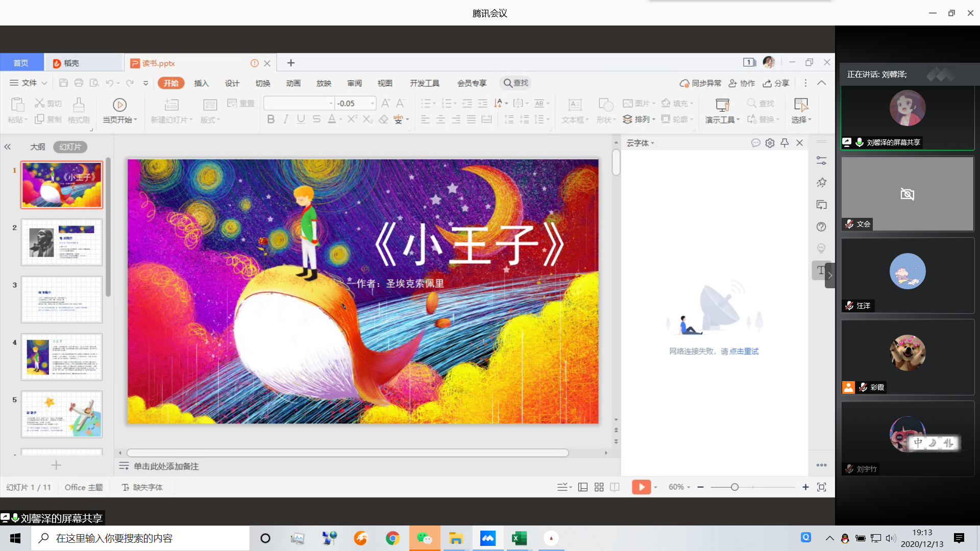Open the View ribbon tab
Image resolution: width=980 pixels, height=551 pixels.
[x=385, y=83]
